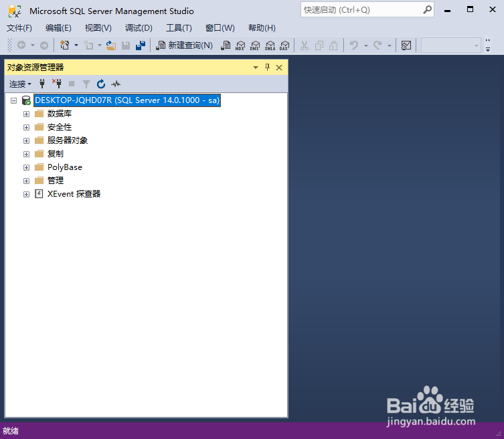Click Connect Object Explorer plug icon

tap(42, 84)
